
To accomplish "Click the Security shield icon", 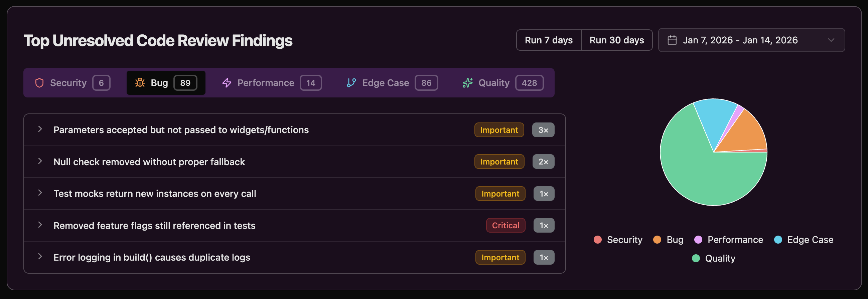I will coord(39,83).
